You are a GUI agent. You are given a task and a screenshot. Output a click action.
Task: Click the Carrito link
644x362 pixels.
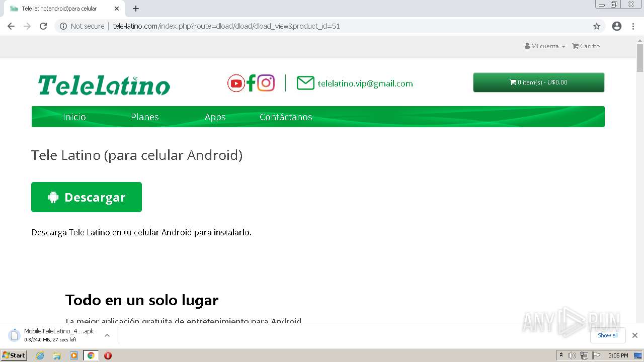click(586, 46)
